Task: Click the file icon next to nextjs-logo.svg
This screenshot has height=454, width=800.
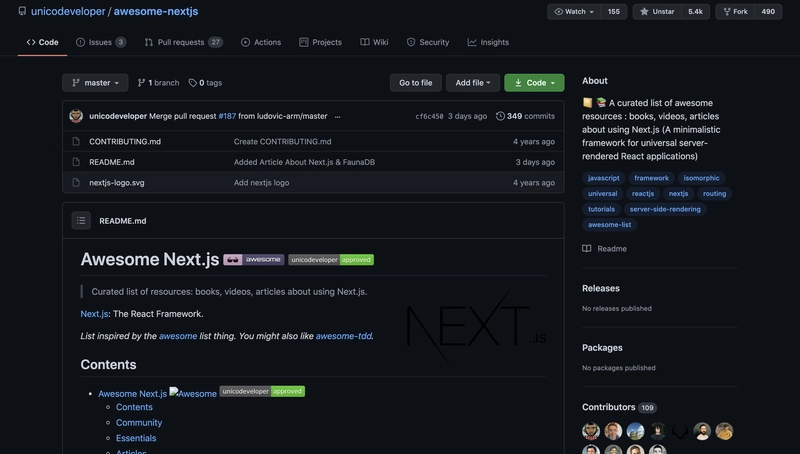Action: 76,182
